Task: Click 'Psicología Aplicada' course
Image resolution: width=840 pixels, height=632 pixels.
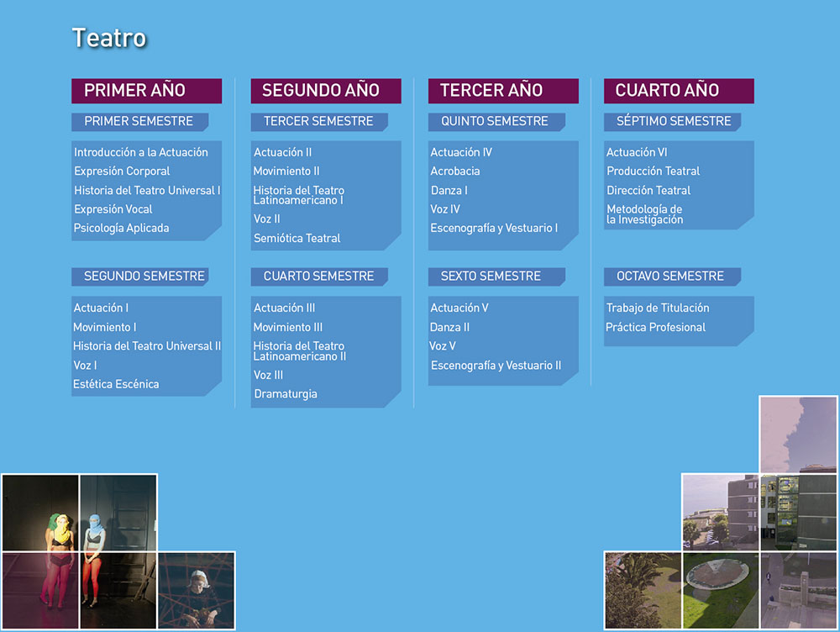Action: [121, 229]
